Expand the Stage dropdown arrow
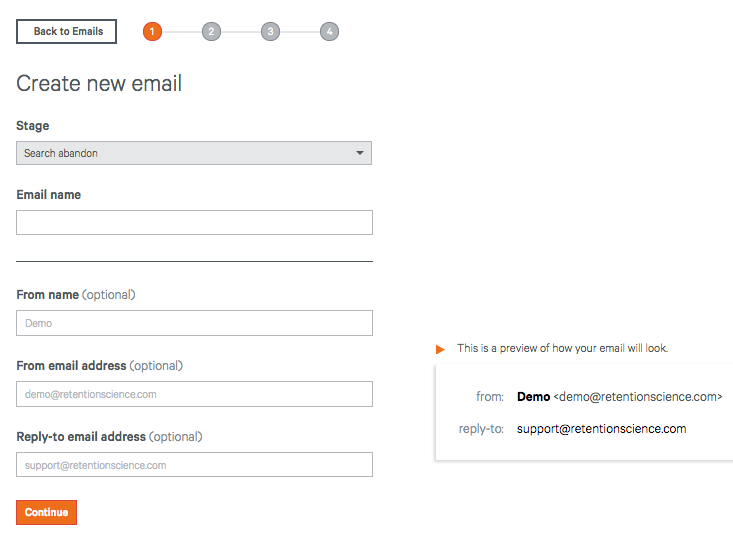733x535 pixels. [359, 153]
